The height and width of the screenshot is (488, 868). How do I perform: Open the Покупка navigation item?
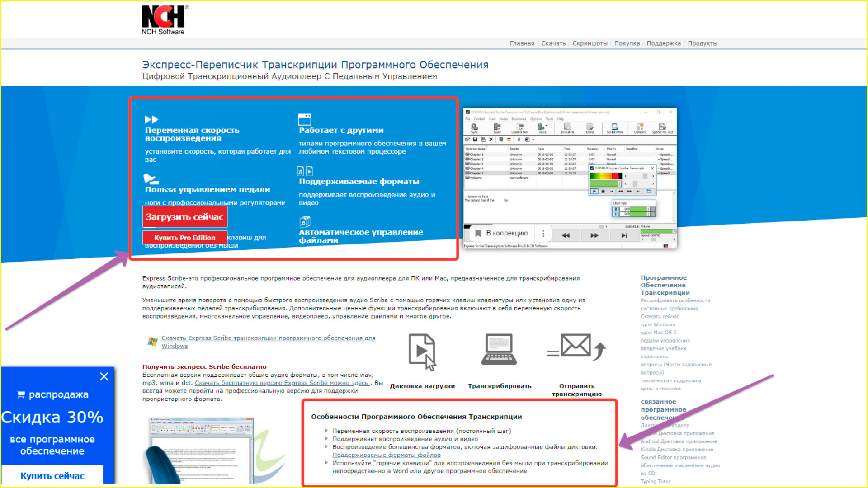627,43
